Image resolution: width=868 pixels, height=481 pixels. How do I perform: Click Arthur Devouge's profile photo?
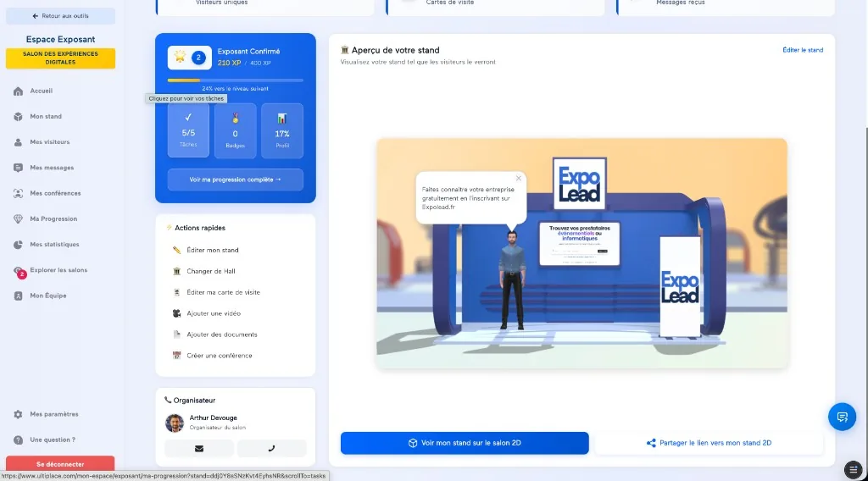click(175, 423)
